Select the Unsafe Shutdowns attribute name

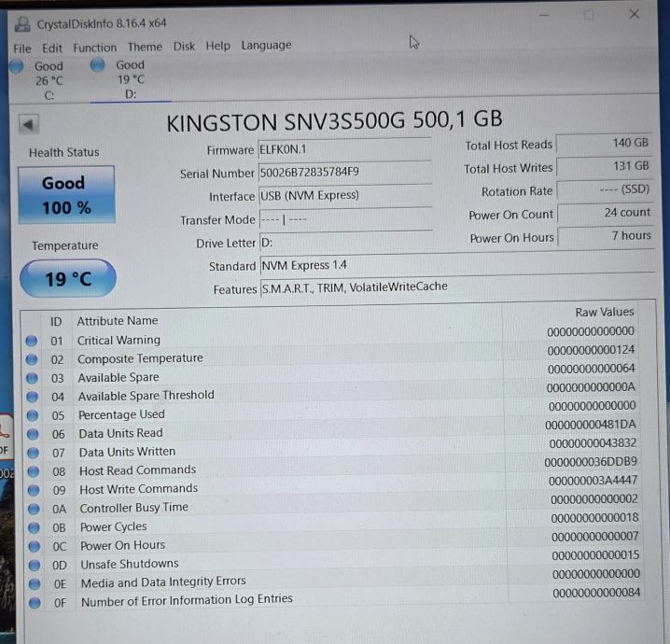pyautogui.click(x=130, y=564)
